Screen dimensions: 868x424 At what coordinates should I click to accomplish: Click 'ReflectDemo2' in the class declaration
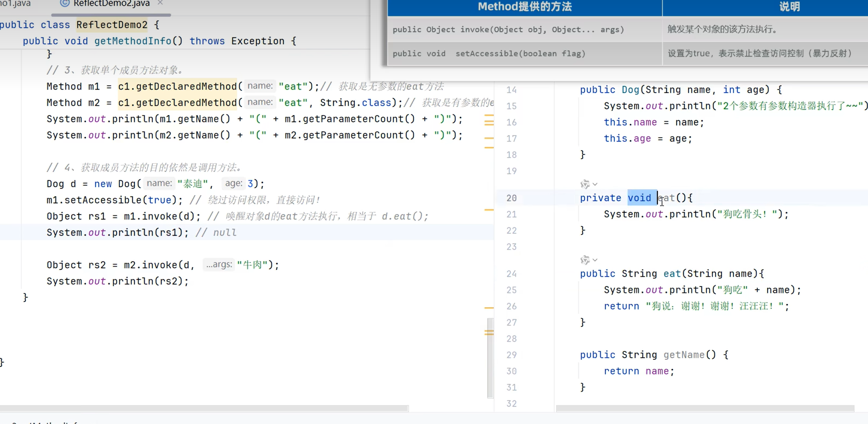click(x=112, y=25)
